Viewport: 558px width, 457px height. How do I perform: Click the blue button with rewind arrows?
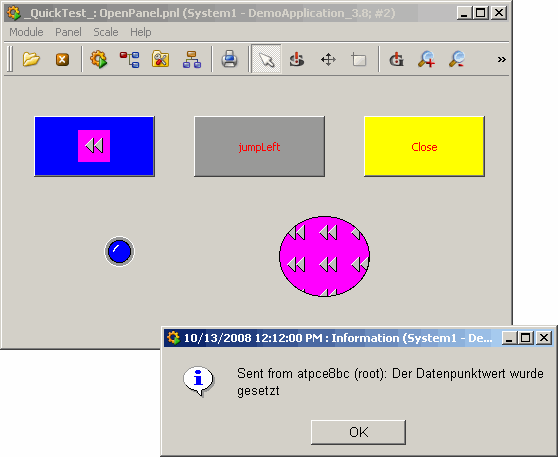[94, 146]
